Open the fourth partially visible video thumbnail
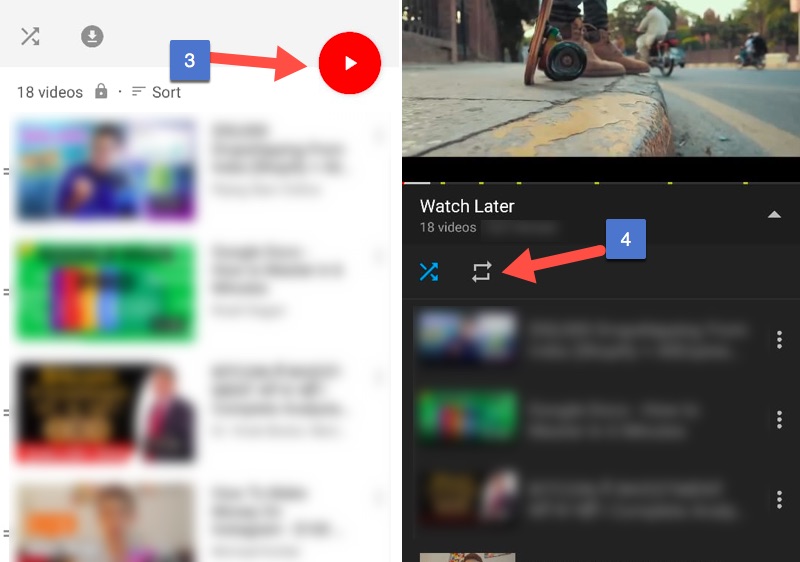 106,523
